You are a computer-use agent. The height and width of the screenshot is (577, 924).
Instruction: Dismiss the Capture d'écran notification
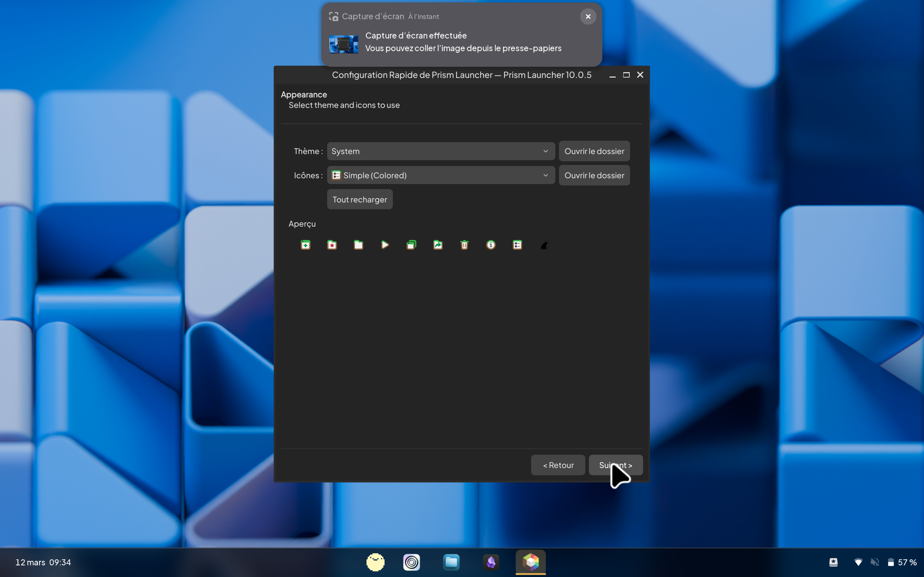588,16
